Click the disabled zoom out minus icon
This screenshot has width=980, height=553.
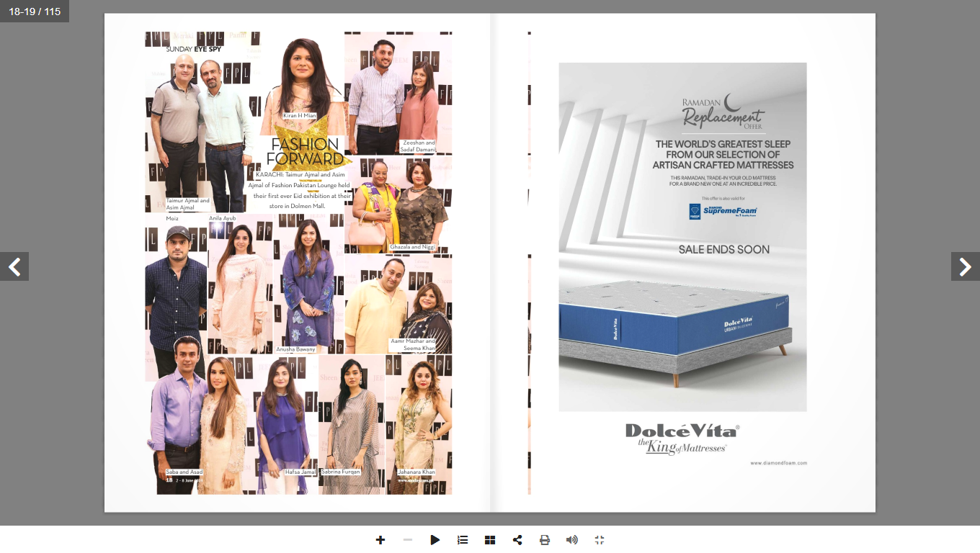click(408, 540)
